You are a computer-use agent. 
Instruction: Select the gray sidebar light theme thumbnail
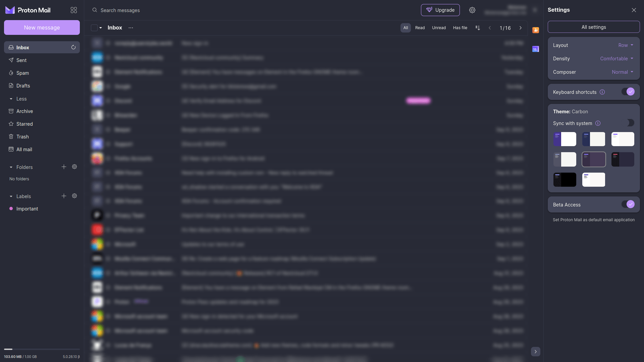[x=565, y=160]
